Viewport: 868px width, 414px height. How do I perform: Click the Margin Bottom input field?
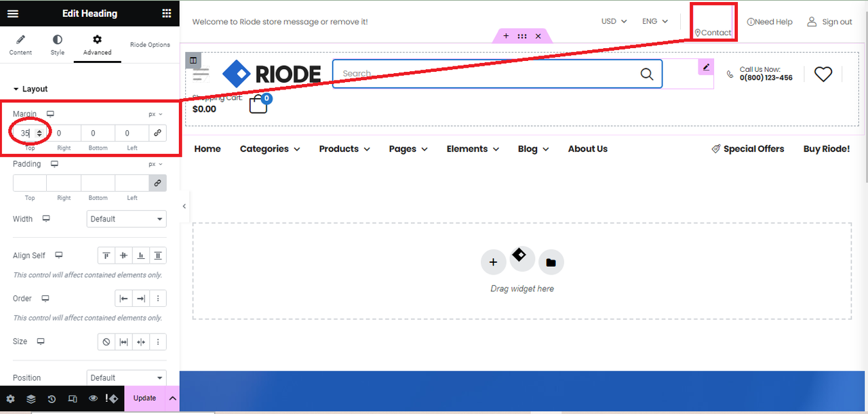(x=98, y=133)
